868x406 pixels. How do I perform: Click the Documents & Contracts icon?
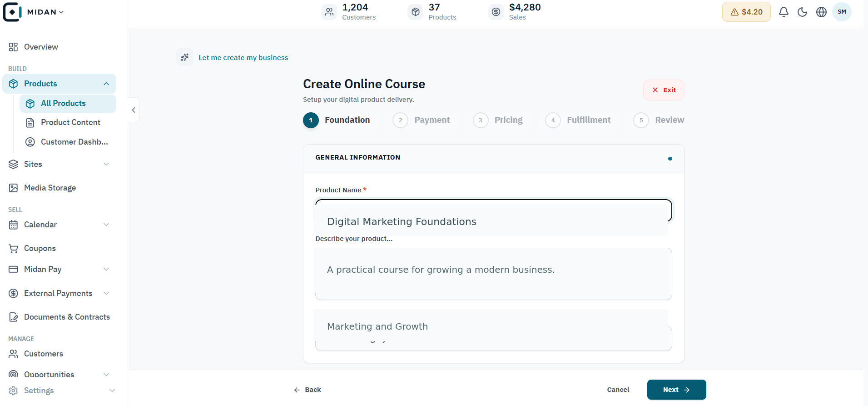(x=14, y=317)
